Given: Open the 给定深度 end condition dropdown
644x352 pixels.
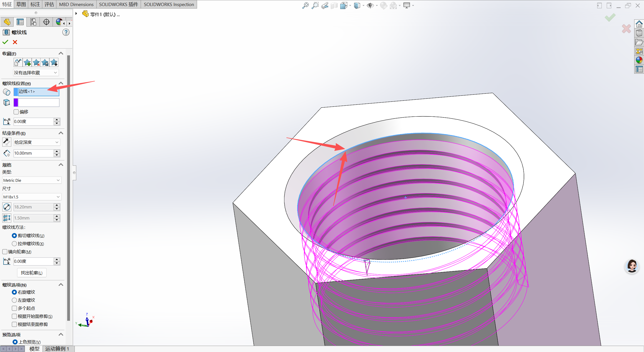Looking at the screenshot, I should tap(37, 142).
